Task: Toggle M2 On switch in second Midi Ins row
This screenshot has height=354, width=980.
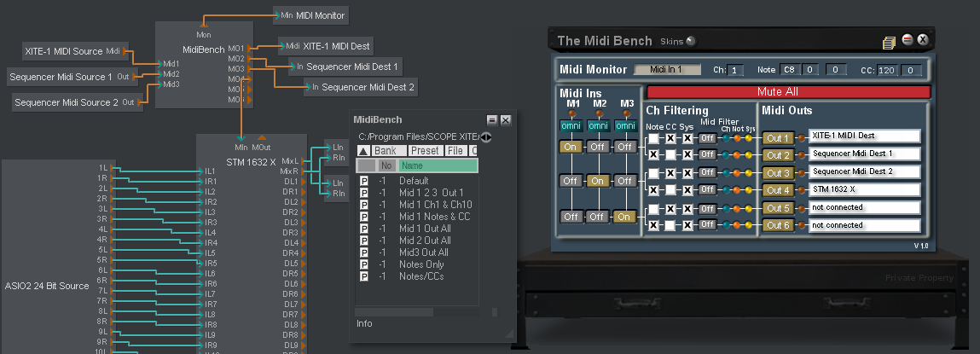Action: click(x=598, y=181)
